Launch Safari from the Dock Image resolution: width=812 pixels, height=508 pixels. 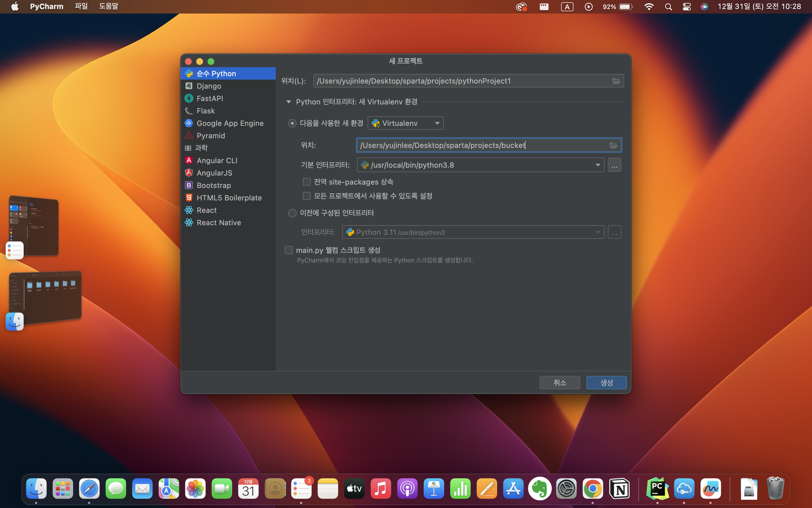point(89,489)
